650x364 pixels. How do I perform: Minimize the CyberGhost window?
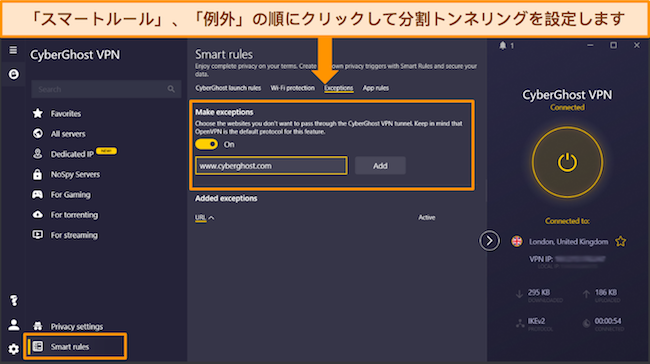tap(590, 45)
